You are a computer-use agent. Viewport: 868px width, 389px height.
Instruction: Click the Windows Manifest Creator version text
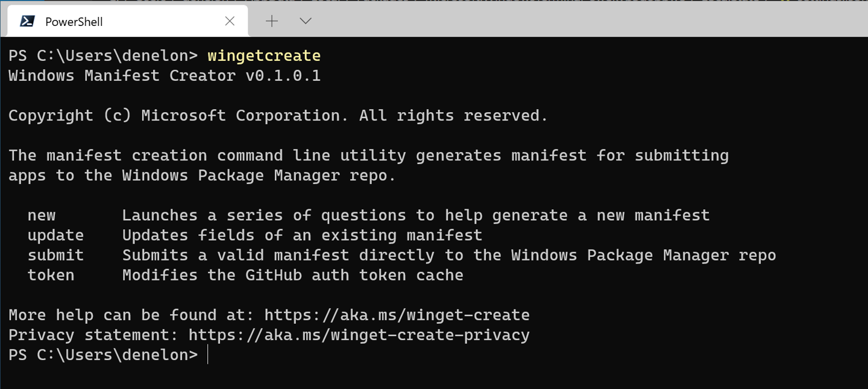163,75
